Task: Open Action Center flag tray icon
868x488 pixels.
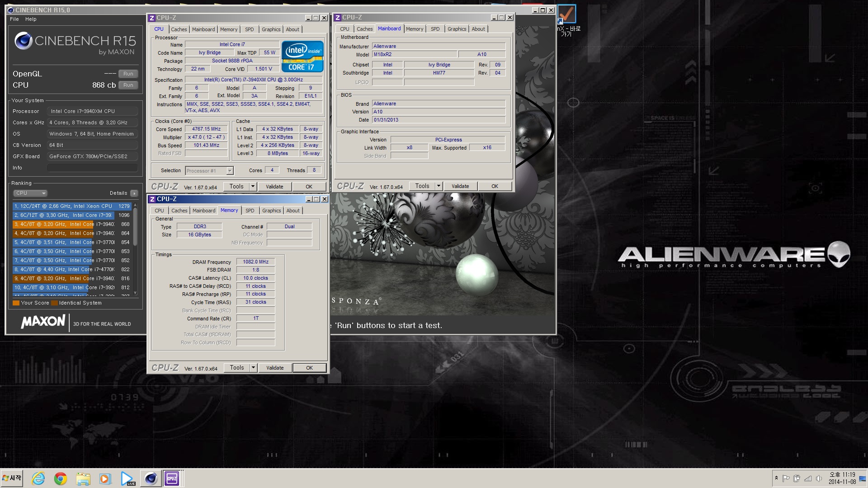Action: click(786, 479)
